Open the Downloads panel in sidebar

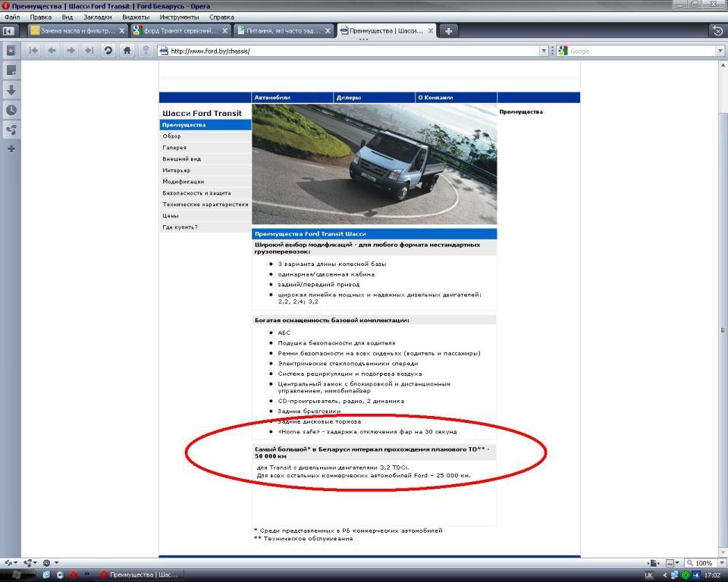click(11, 89)
